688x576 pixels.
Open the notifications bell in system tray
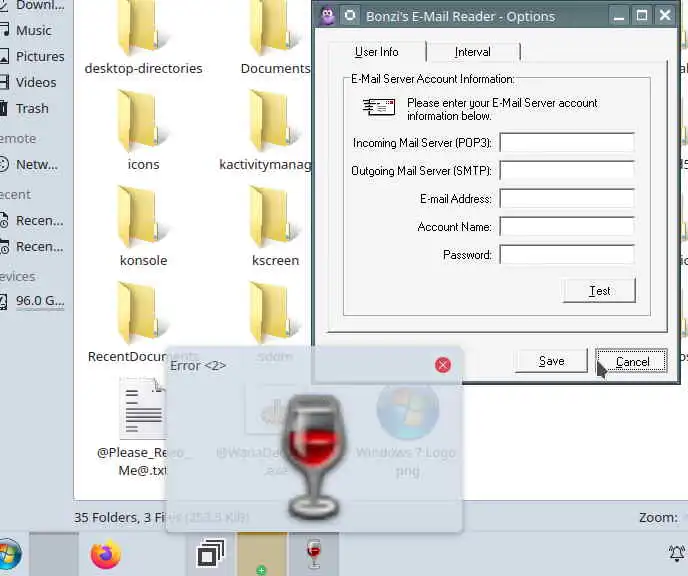click(x=676, y=553)
